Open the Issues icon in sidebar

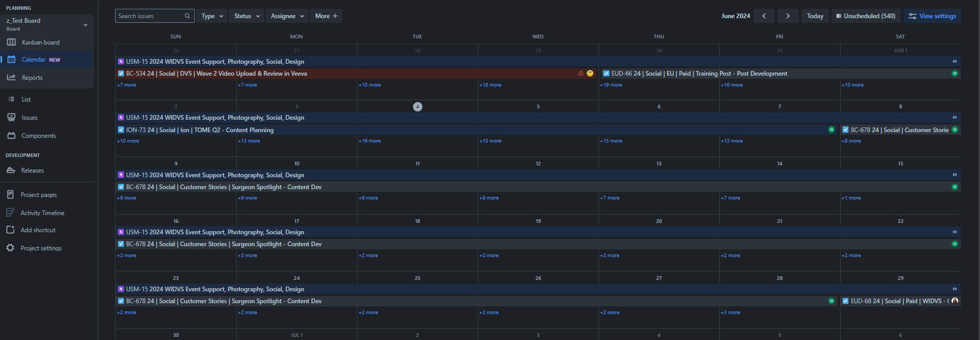[11, 118]
